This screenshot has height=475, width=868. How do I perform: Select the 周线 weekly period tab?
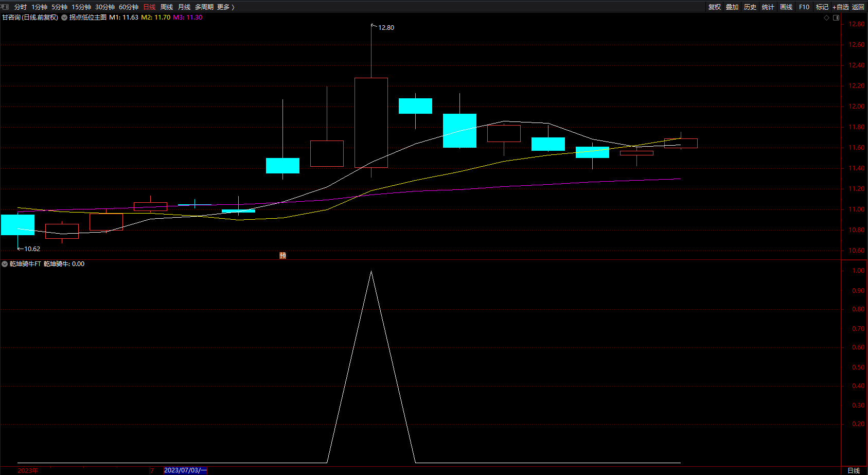pos(167,7)
